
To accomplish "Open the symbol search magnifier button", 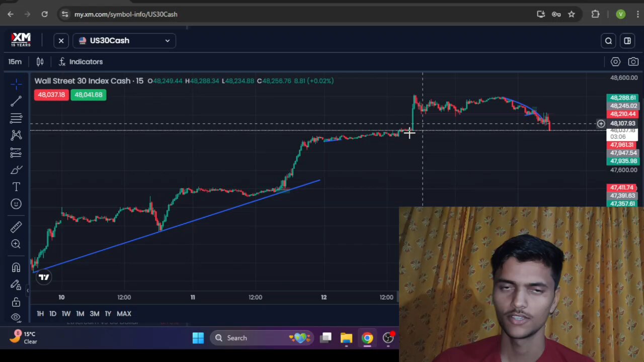I will 608,41.
